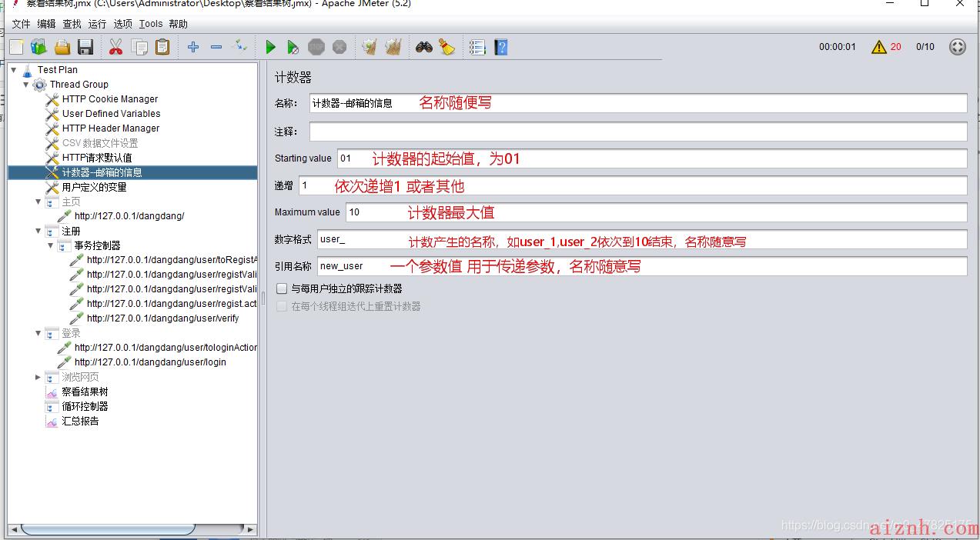Select HTTP请求默认值 element
Viewport: 980px width, 540px height.
[96, 158]
